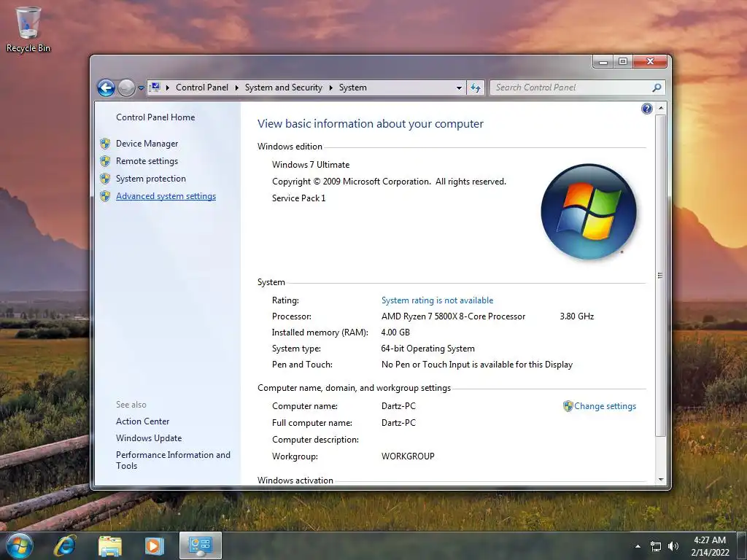Open the volume speaker tray icon
747x560 pixels.
(673, 546)
